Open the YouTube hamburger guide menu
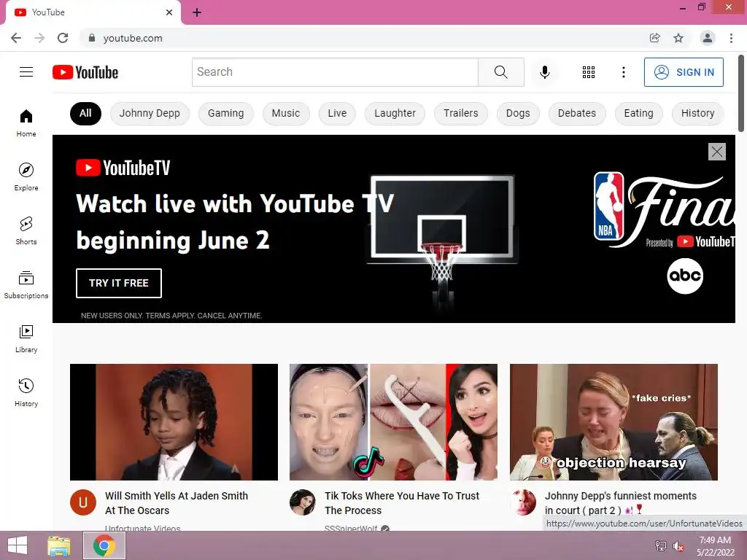The image size is (747, 560). (x=26, y=72)
